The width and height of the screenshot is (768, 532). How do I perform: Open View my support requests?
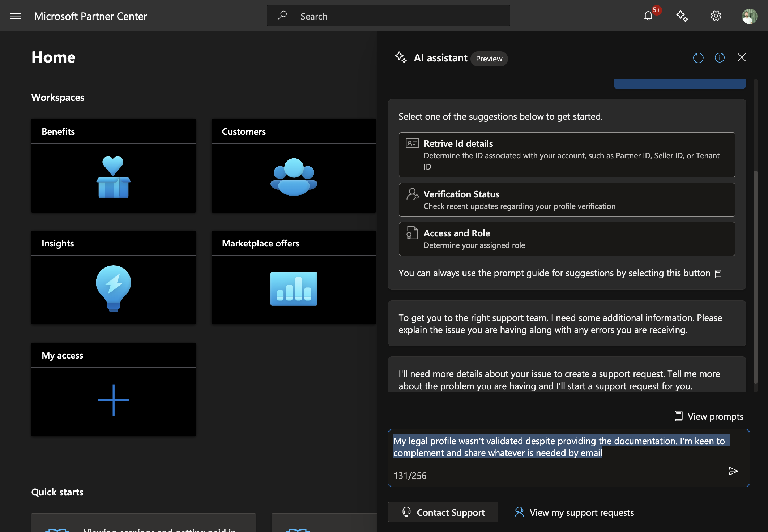coord(574,512)
